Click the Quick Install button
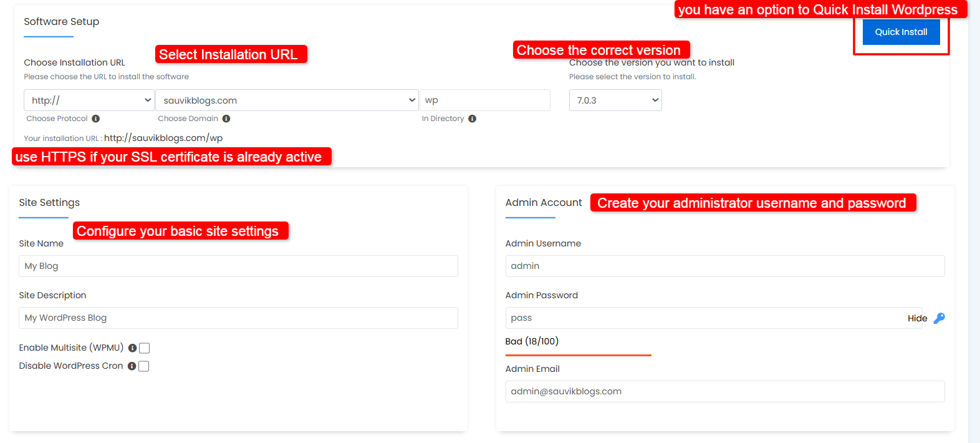980x443 pixels. pyautogui.click(x=901, y=32)
